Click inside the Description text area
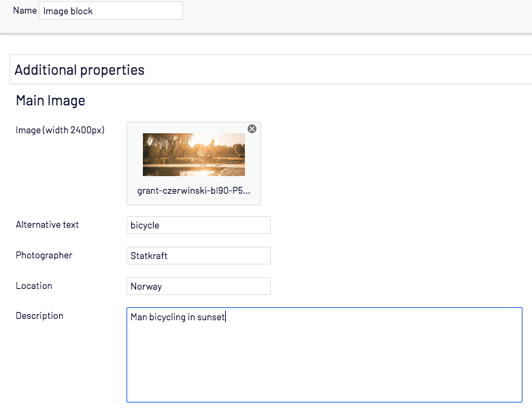 [325, 355]
